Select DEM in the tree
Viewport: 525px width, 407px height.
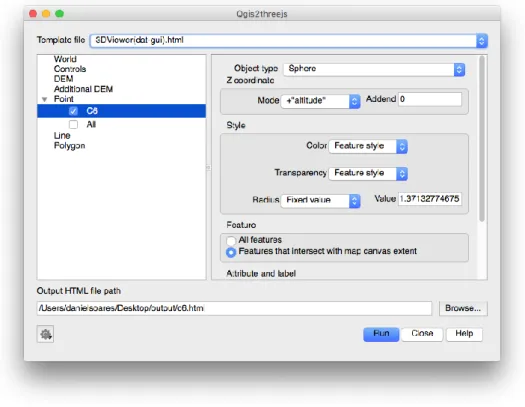(x=63, y=79)
